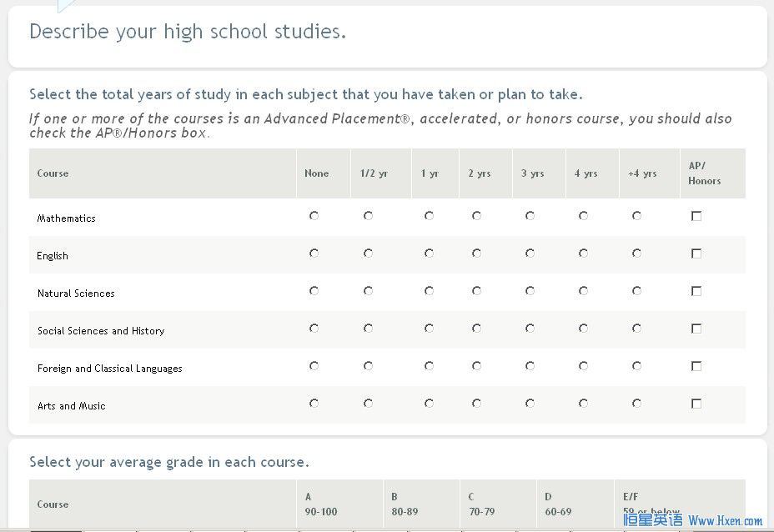
Task: Tick AP/Honors checkbox for Arts and Music
Action: [696, 404]
